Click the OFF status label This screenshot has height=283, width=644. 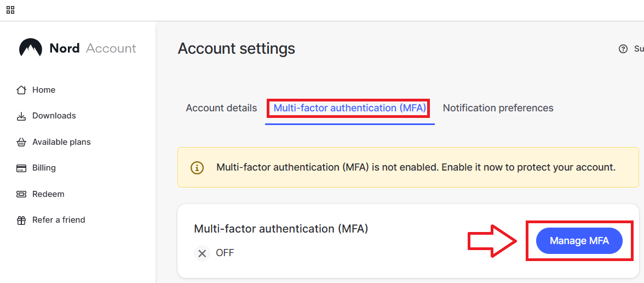[225, 253]
